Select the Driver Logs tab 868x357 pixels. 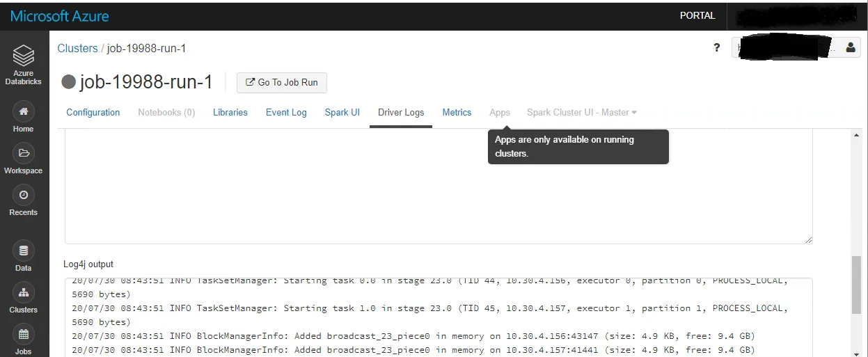401,112
